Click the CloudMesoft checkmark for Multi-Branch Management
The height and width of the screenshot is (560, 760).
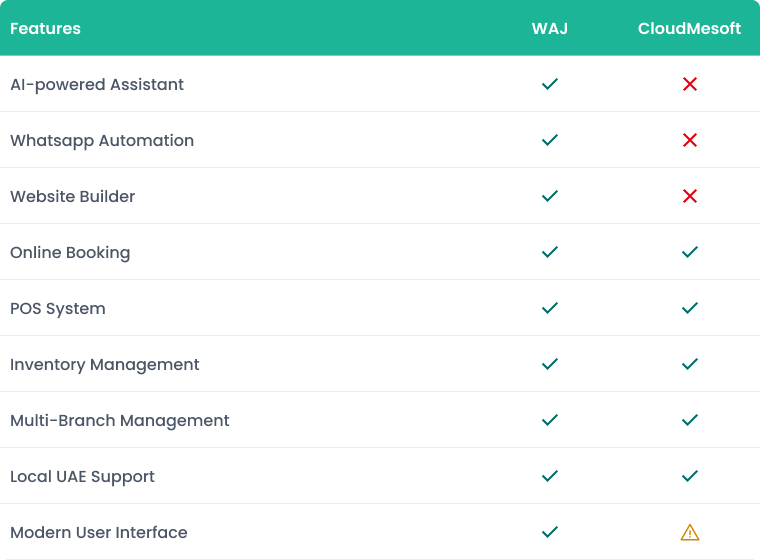690,420
